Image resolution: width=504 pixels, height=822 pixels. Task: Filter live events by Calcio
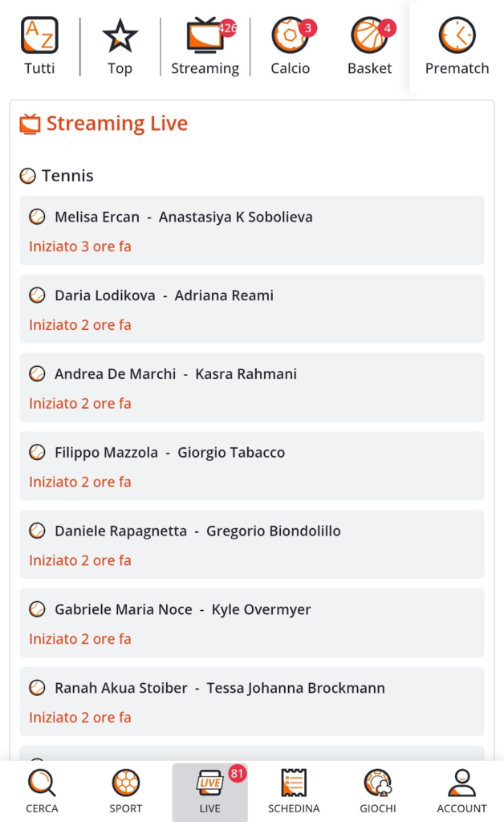point(290,47)
